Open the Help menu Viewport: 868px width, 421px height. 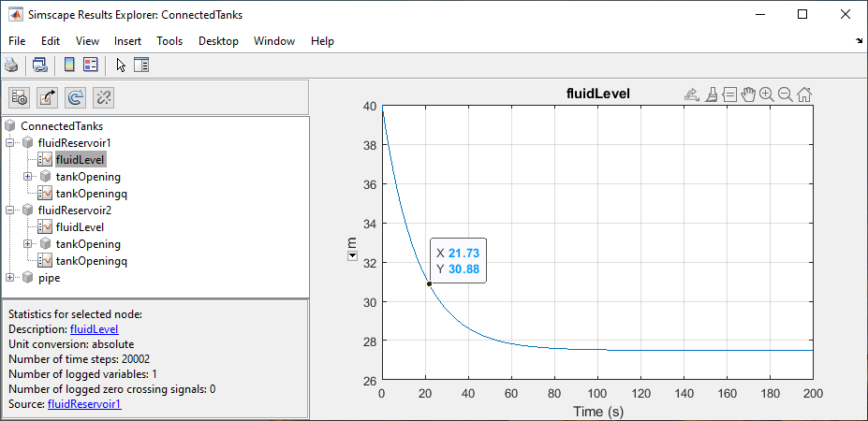coord(322,41)
